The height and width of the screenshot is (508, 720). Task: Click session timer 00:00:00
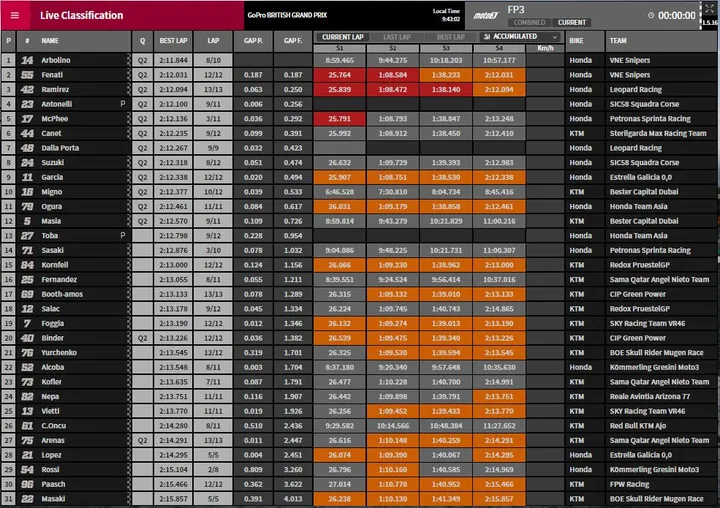pyautogui.click(x=676, y=16)
